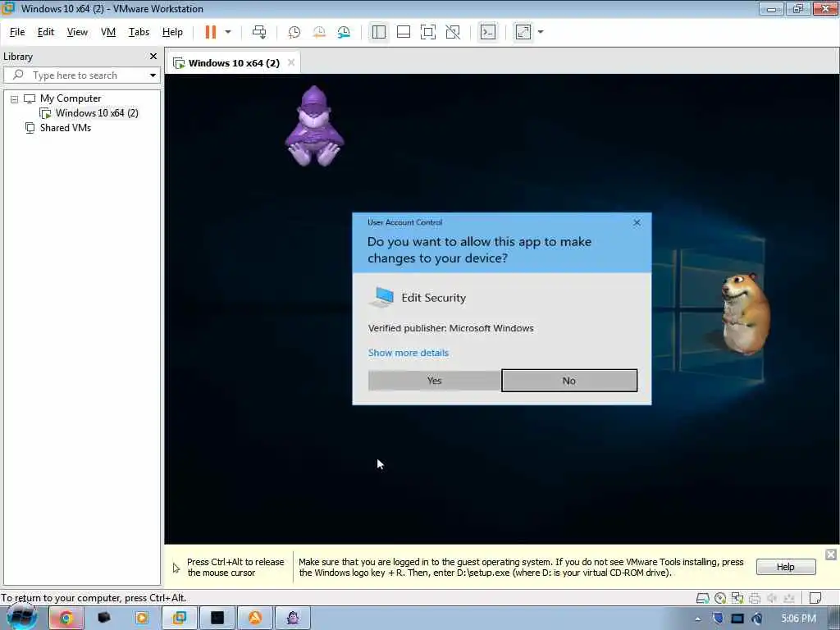
Task: Show more details in UAC dialog
Action: point(409,353)
